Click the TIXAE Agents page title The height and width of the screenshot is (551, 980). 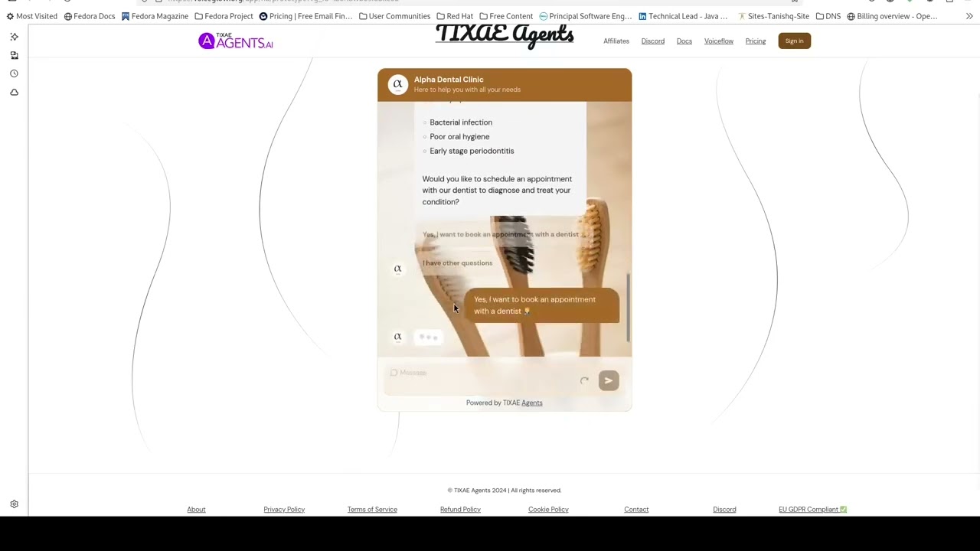pos(505,36)
